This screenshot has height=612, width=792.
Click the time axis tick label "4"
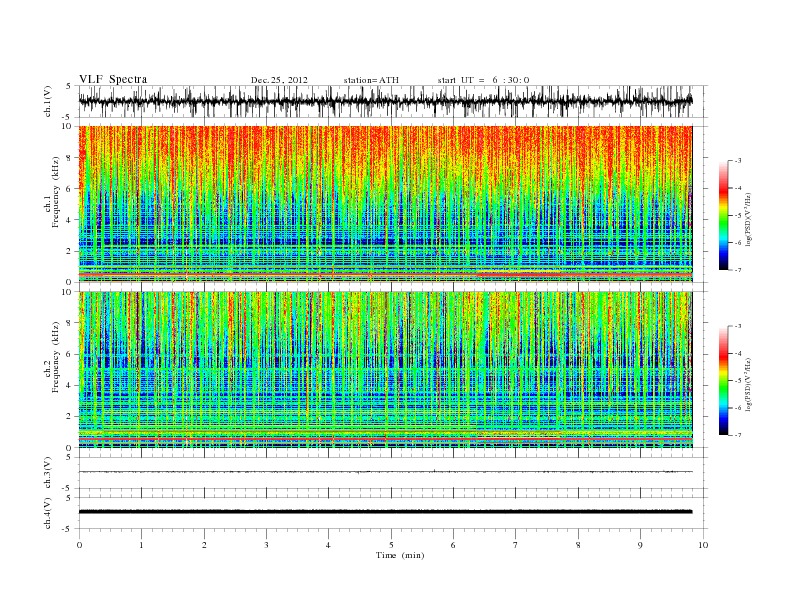click(x=328, y=545)
